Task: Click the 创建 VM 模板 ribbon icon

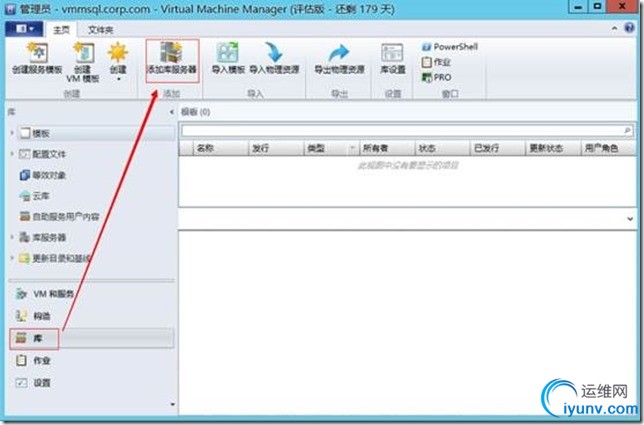Action: click(x=83, y=62)
